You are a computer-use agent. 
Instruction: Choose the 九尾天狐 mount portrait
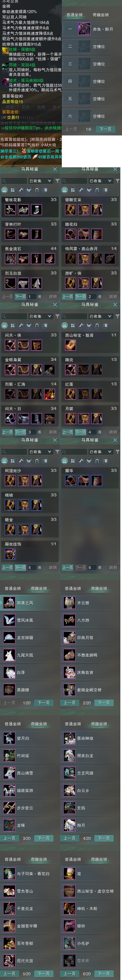(9, 655)
